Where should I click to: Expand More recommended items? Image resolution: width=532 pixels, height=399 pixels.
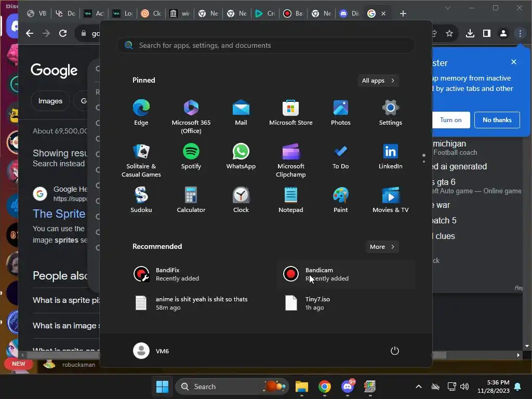coord(382,247)
